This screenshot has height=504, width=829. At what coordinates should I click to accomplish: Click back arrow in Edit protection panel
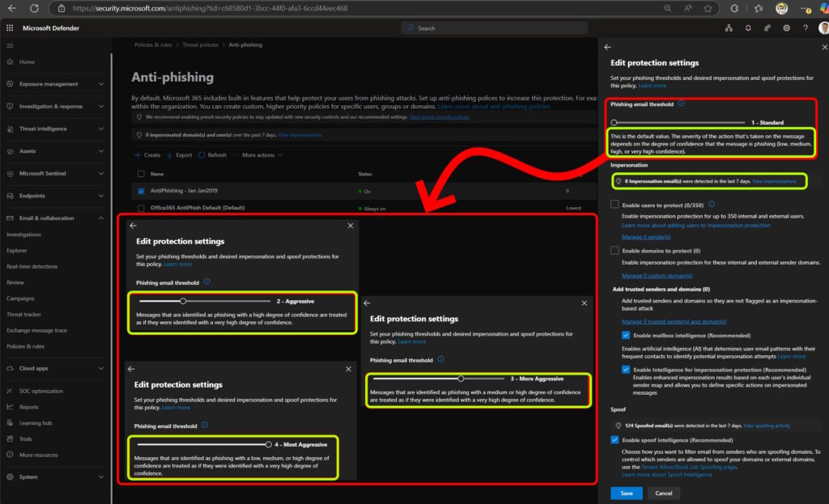click(608, 48)
